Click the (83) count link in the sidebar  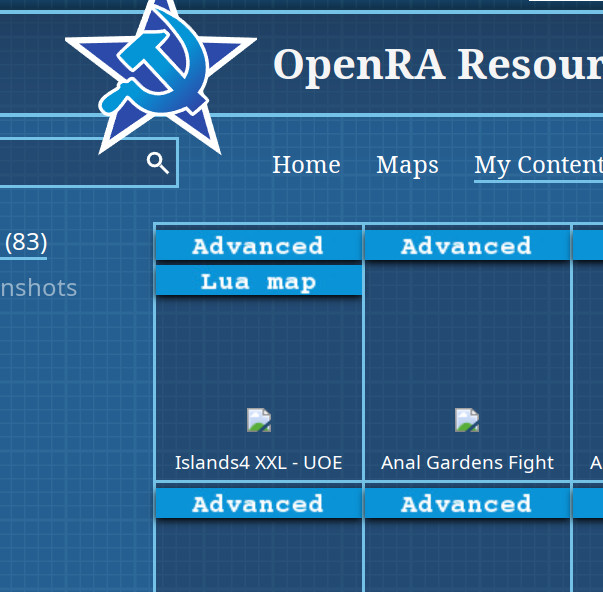coord(26,242)
